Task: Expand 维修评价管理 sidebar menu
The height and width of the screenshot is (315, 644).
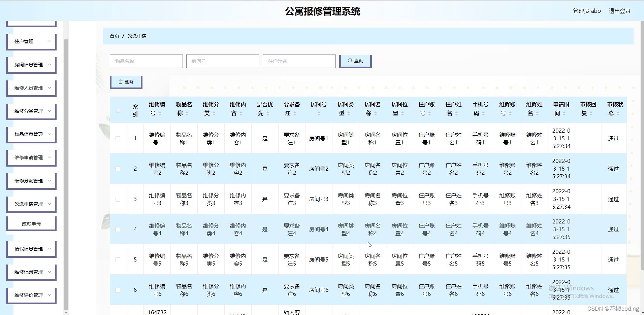Action: coord(31,295)
